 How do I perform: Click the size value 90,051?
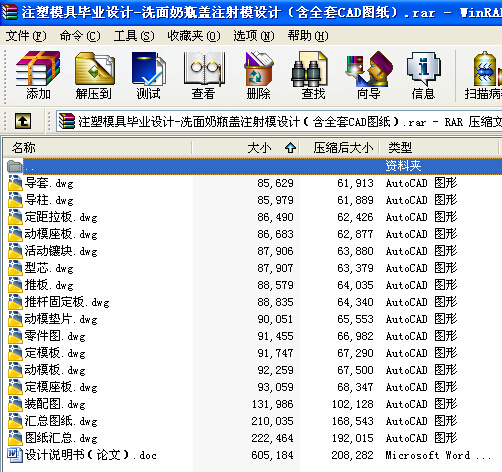(275, 319)
